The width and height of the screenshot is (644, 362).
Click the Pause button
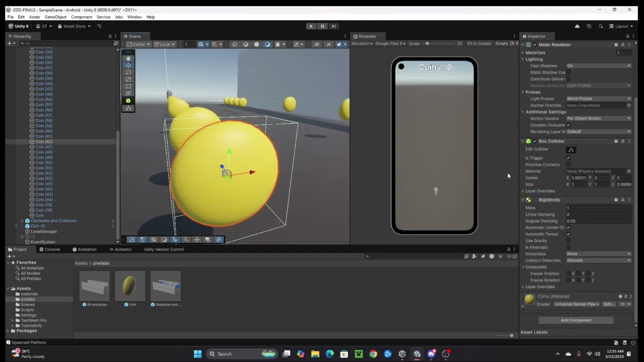(322, 26)
